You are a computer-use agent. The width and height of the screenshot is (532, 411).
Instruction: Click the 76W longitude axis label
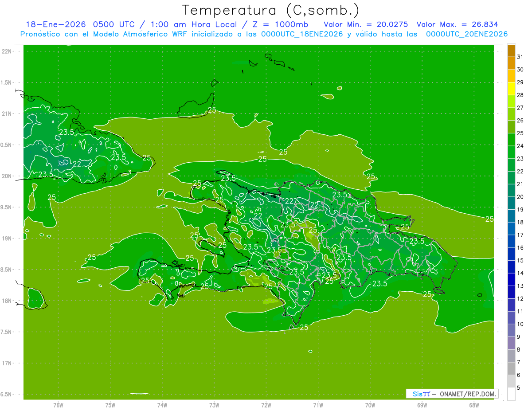tap(58, 405)
